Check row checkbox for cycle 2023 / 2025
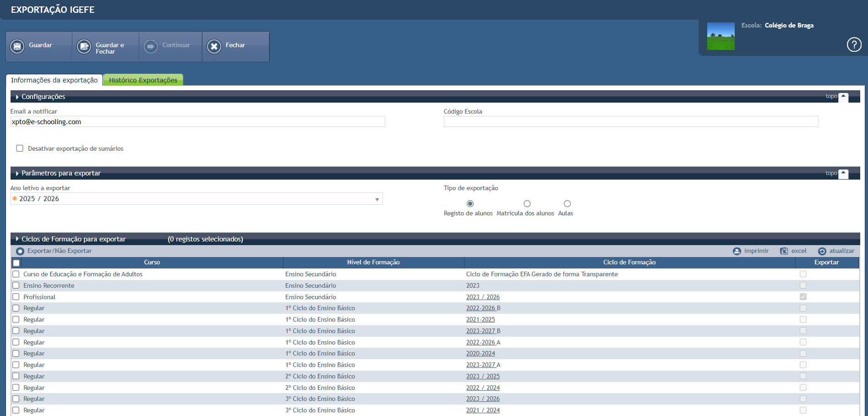Image resolution: width=868 pixels, height=416 pixels. 16,376
